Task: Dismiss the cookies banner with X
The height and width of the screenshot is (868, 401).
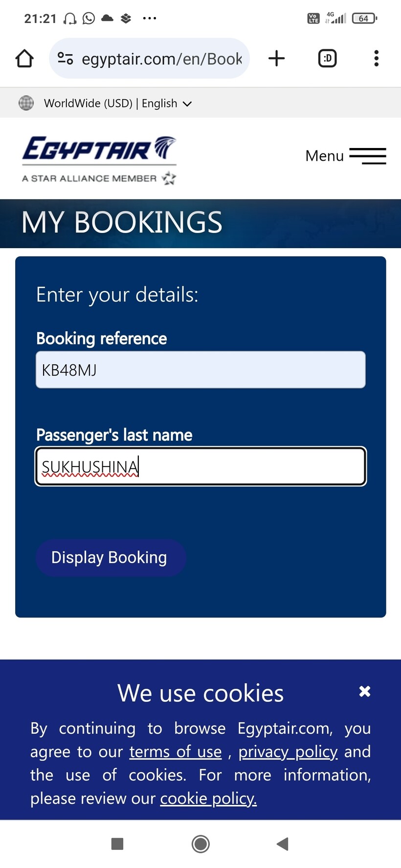Action: click(364, 691)
